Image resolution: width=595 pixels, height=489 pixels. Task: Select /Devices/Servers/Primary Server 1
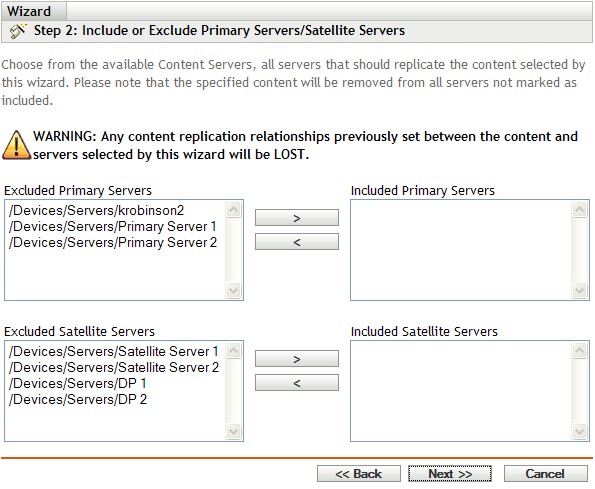click(112, 226)
